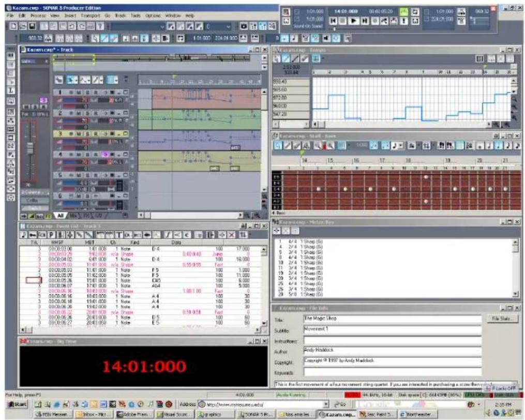Click the Redo icon in main toolbar
The width and height of the screenshot is (525, 420).
81,26
